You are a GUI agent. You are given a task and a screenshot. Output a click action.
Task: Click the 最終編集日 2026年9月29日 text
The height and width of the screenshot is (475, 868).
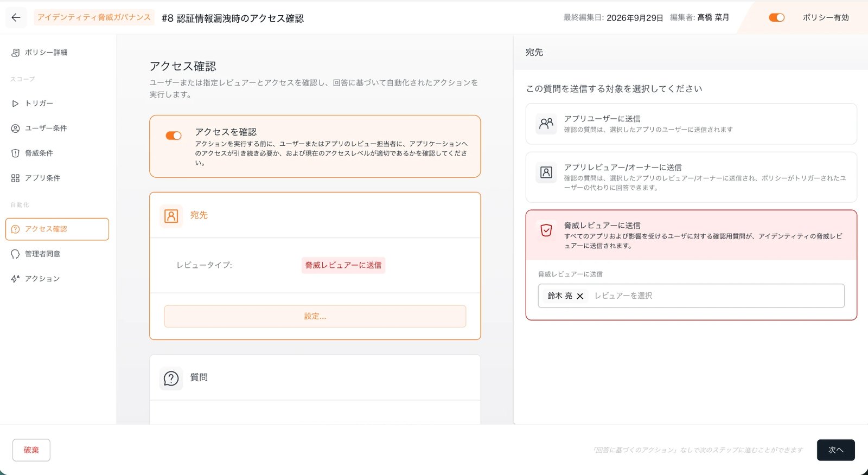(x=613, y=17)
